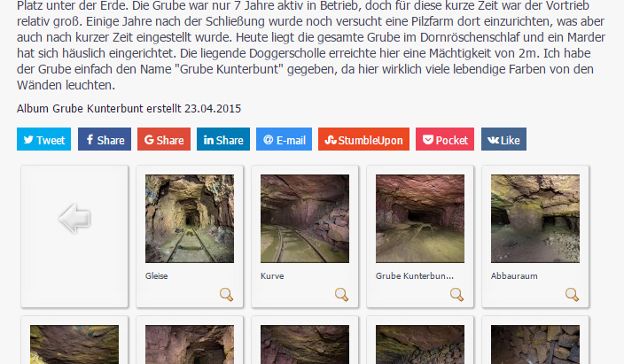
Task: Open the Kurve thumbnail image
Action: click(x=305, y=219)
